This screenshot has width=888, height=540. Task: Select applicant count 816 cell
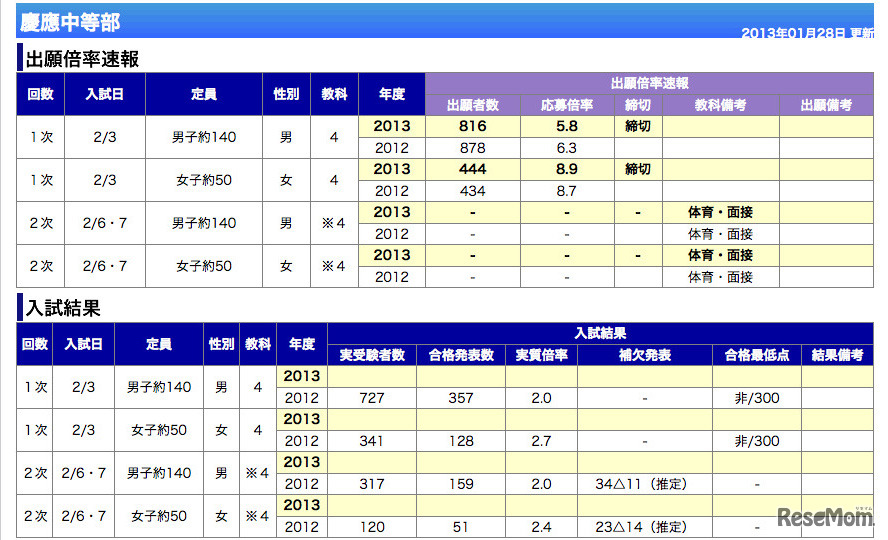[472, 126]
